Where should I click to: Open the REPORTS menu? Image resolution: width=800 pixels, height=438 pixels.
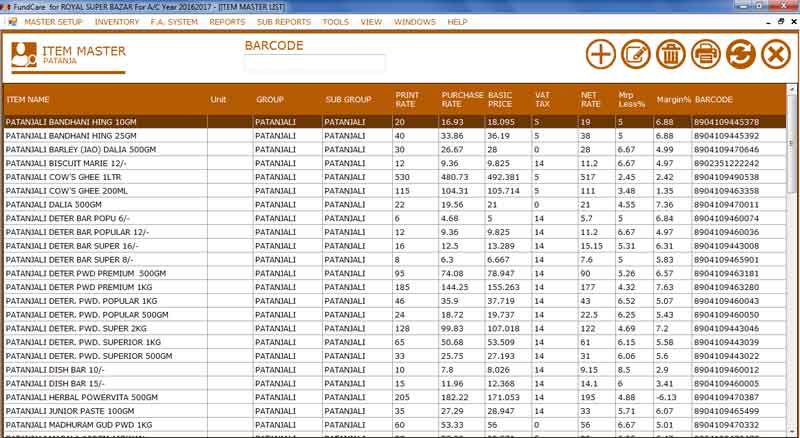227,22
